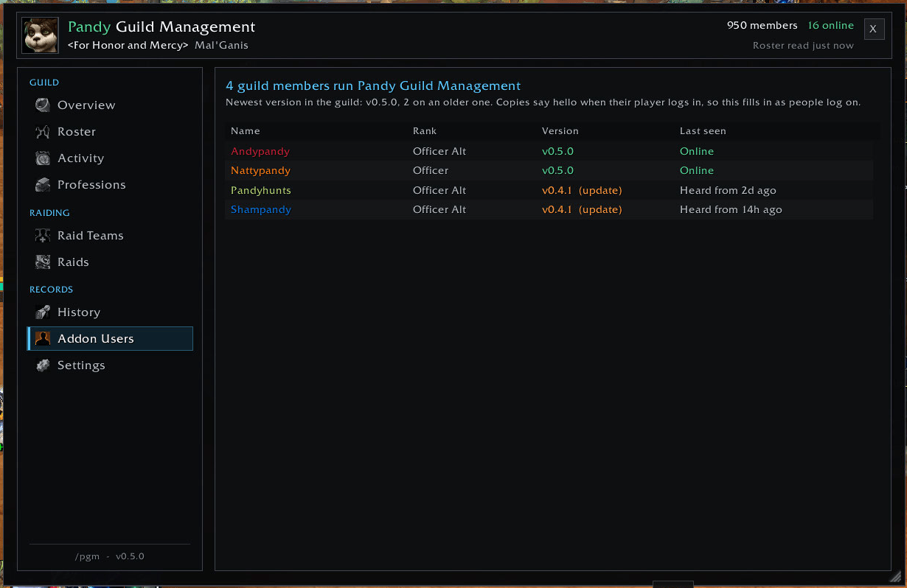Click Shampandy's v0.4.1 (update) version
Viewport: 907px width, 588px height.
tap(582, 209)
